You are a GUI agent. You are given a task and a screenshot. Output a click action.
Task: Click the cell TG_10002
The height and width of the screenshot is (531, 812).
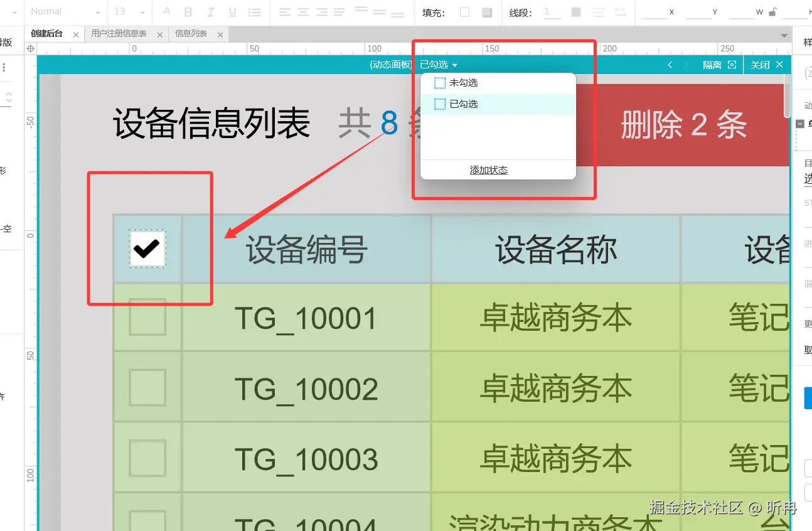[306, 389]
